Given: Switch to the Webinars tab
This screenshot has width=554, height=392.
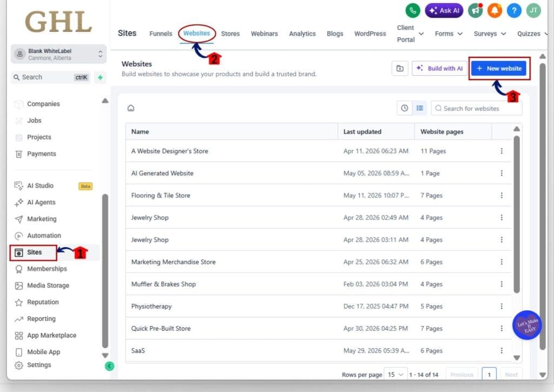Looking at the screenshot, I should click(x=264, y=34).
